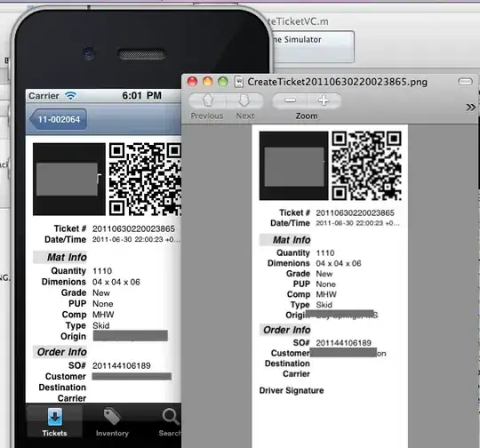
Task: Expand toolbar overflow chevron in Preview
Action: [x=470, y=108]
